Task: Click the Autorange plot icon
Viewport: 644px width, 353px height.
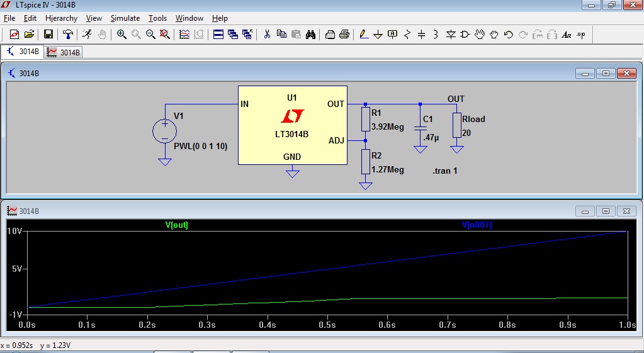Action: point(184,35)
